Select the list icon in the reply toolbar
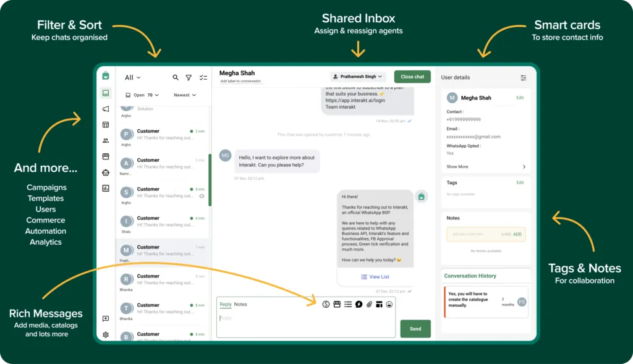 pos(347,305)
